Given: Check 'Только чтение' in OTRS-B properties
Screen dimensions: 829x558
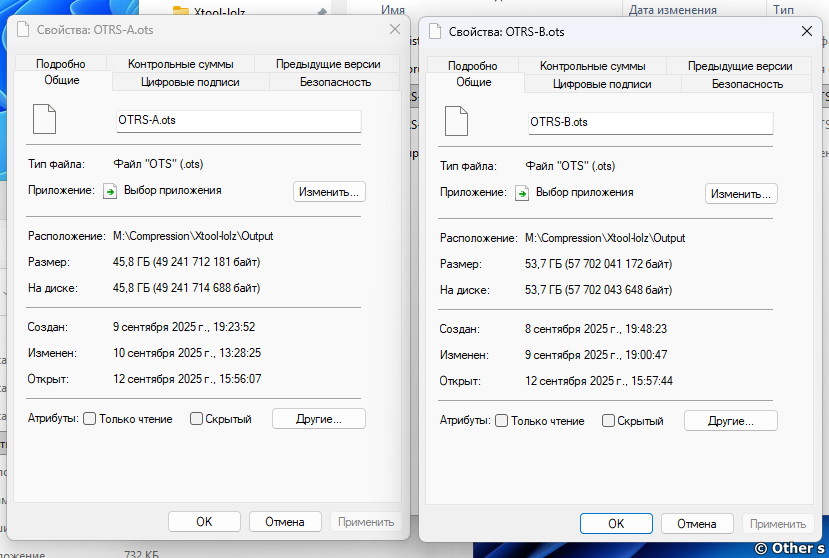Looking at the screenshot, I should click(x=502, y=421).
